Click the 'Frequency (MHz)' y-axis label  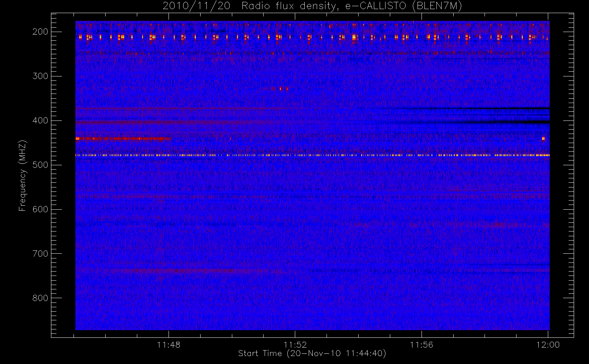pos(23,175)
